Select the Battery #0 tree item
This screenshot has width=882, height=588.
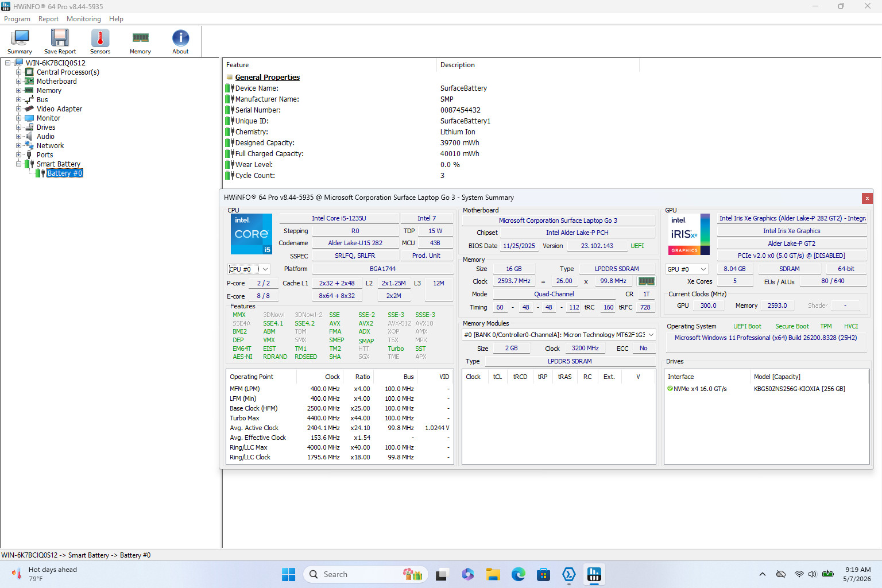65,173
